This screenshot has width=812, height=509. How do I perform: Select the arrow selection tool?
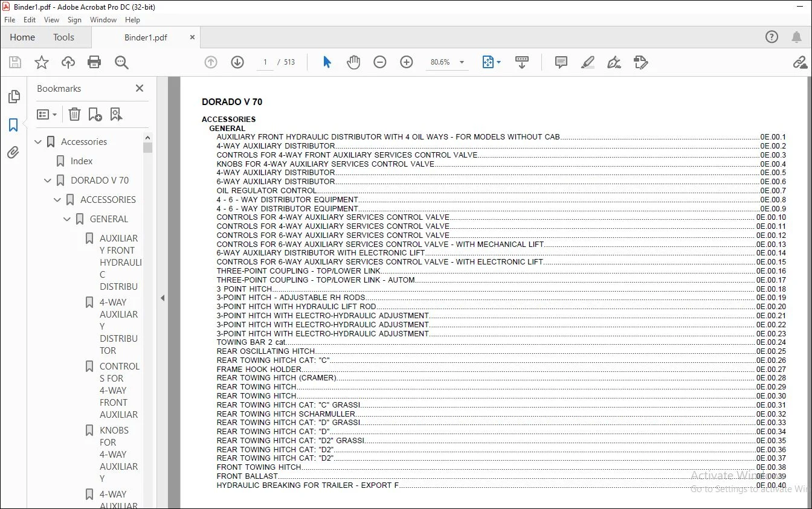(x=327, y=62)
